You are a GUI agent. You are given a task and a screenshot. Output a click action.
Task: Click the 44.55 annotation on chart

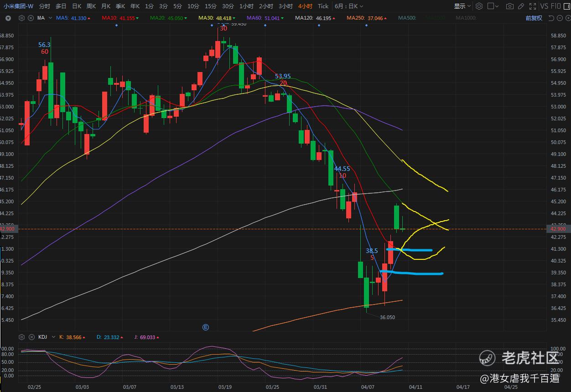[342, 169]
